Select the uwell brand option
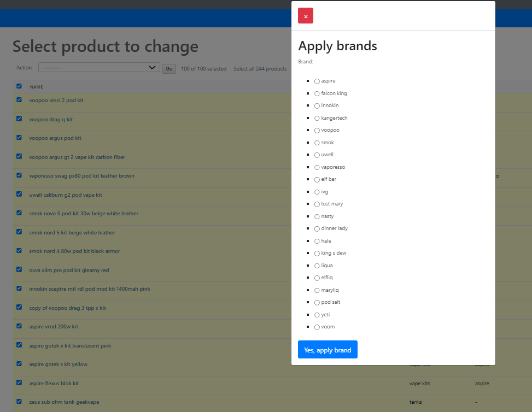The image size is (532, 412). tap(317, 155)
